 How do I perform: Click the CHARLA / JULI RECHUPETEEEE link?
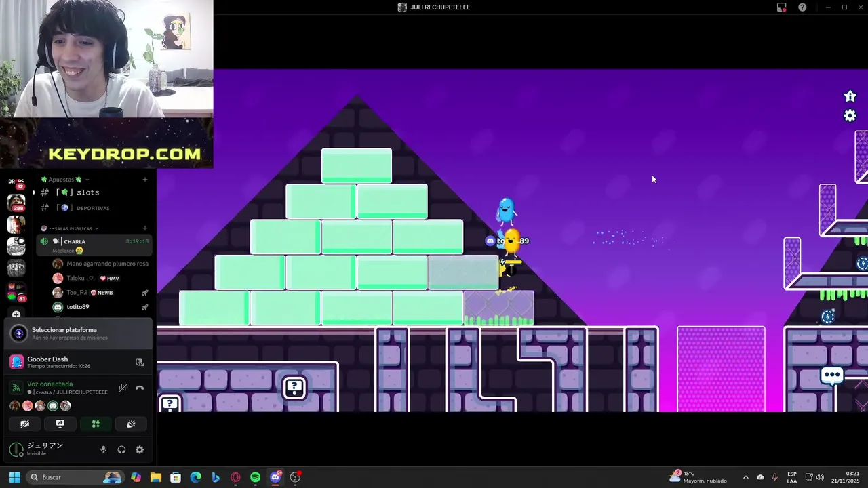coord(67,392)
